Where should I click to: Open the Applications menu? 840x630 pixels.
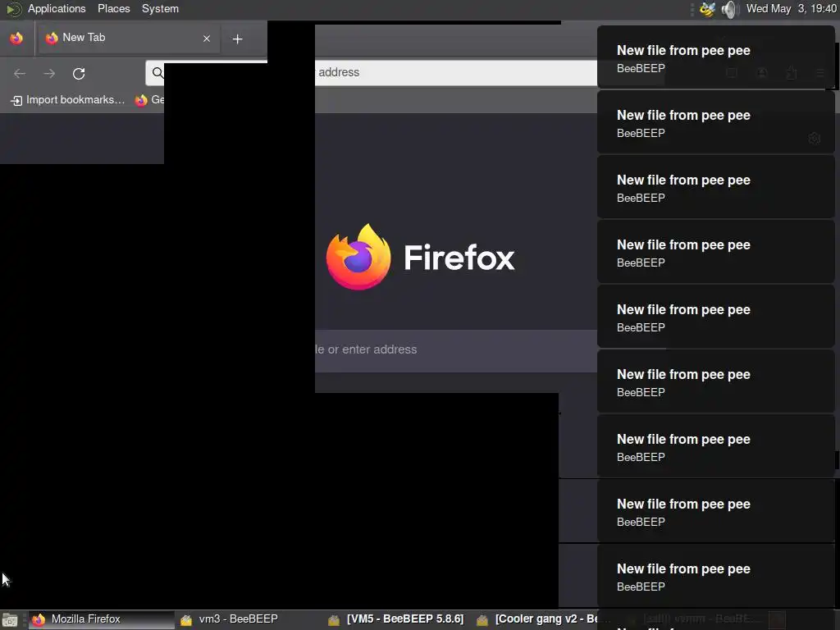pos(57,8)
